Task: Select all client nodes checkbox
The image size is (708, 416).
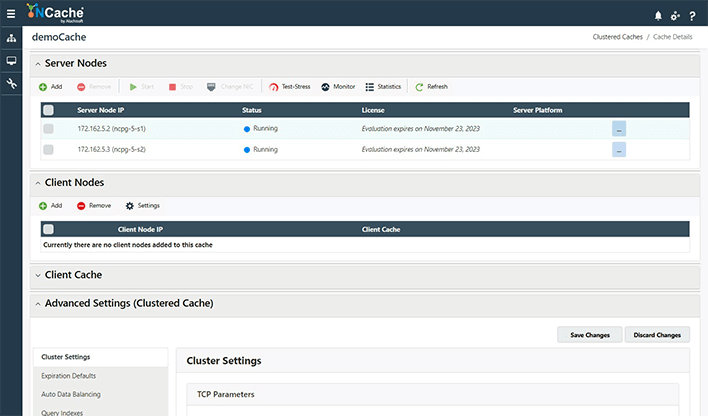Action: tap(48, 229)
